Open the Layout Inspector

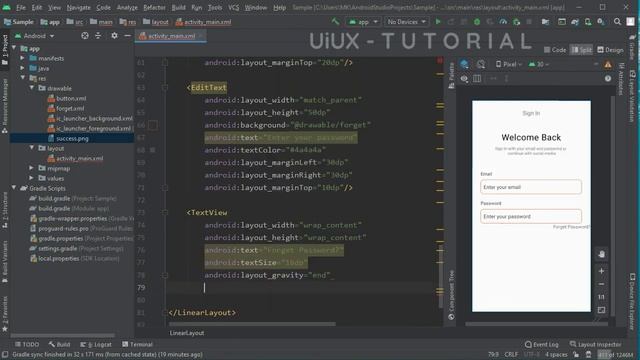point(596,344)
